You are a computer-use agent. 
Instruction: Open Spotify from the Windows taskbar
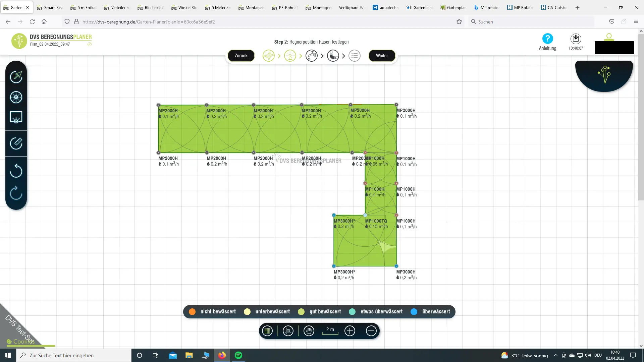coord(238,355)
